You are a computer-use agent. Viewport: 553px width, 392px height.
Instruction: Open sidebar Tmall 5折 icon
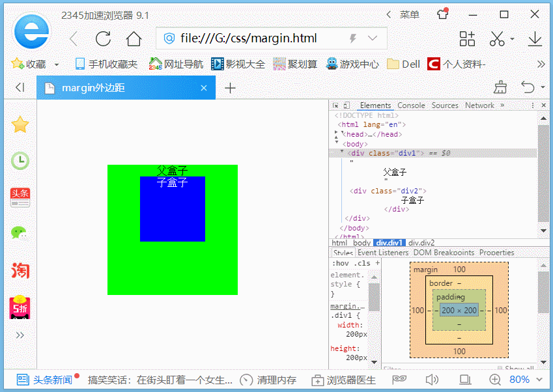point(20,307)
